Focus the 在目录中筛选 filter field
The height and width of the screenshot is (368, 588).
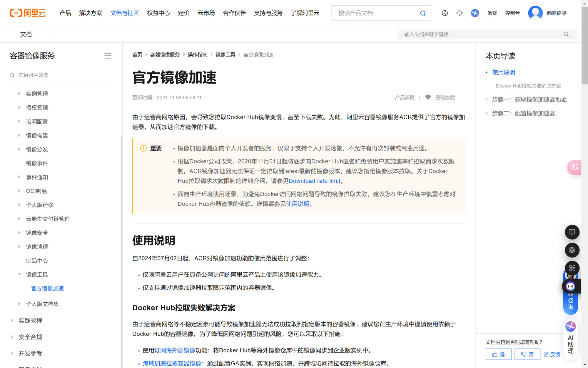tap(61, 75)
